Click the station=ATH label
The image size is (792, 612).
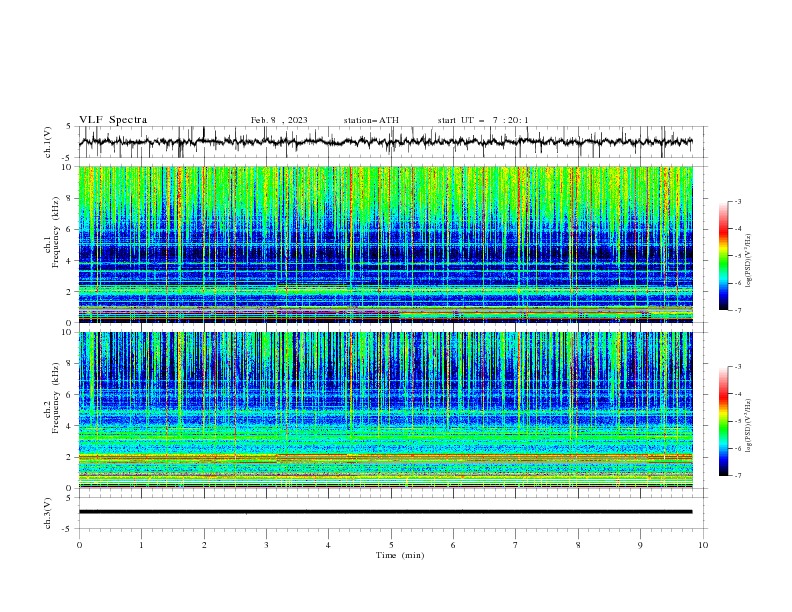pyautogui.click(x=371, y=120)
